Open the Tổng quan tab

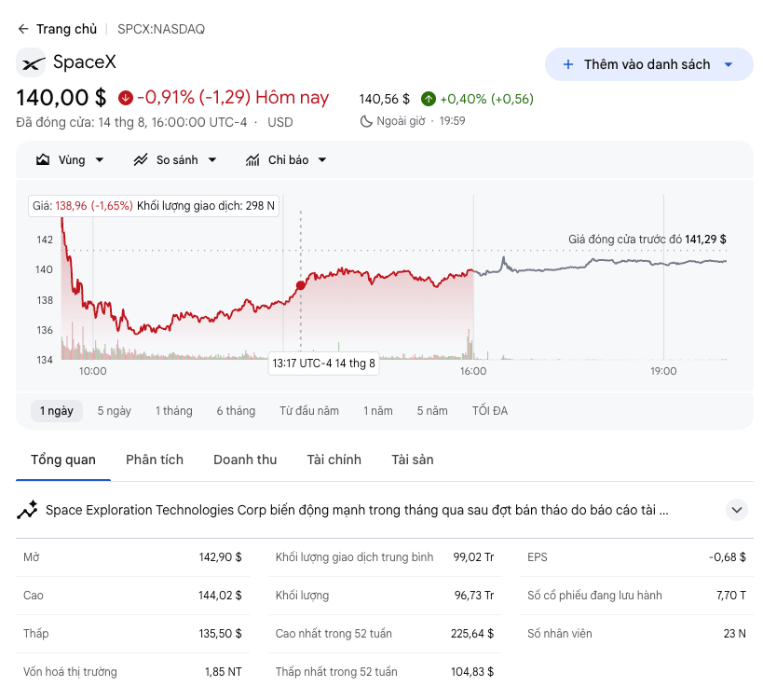[63, 460]
